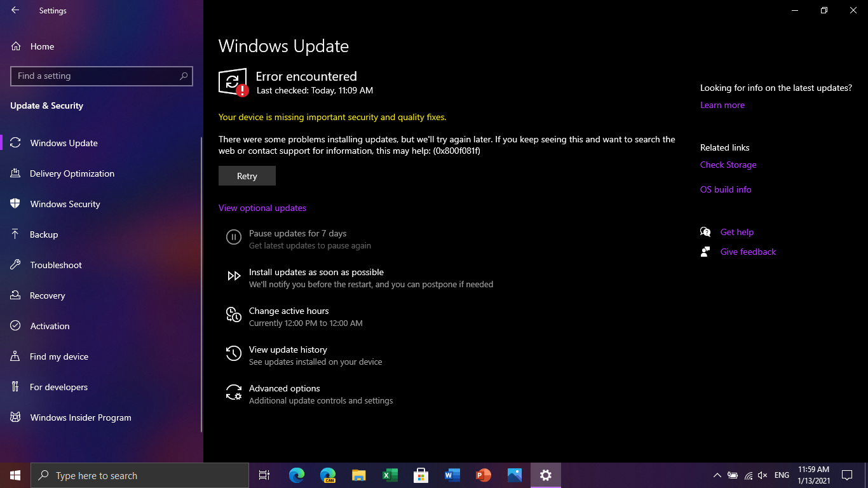
Task: Launch Microsoft Edge from taskbar
Action: [x=297, y=475]
